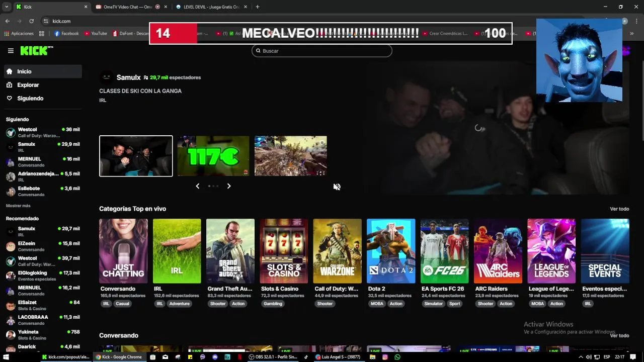This screenshot has width=644, height=362.
Task: Switch to the LEVEL DEVIL browser tab
Action: 211,7
